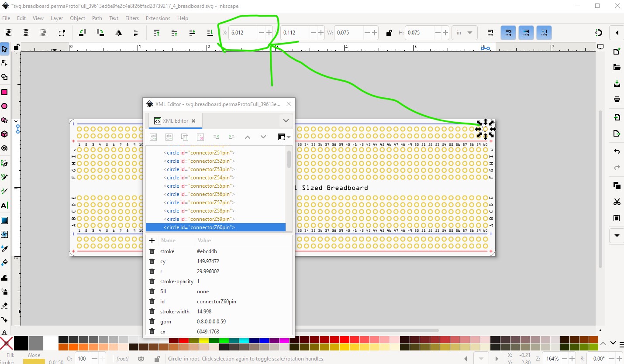Toggle scale stroke width button
This screenshot has width=624, height=364.
pos(490,33)
